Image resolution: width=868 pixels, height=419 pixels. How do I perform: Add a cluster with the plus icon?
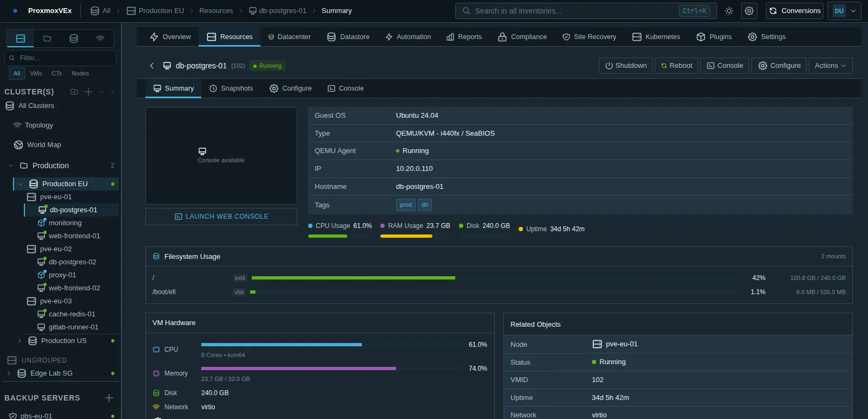coord(88,92)
